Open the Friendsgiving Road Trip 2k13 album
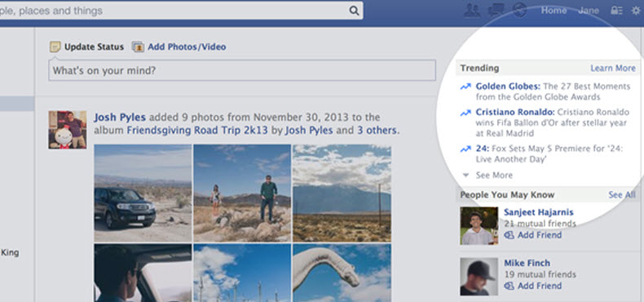The width and height of the screenshot is (644, 302). [197, 131]
